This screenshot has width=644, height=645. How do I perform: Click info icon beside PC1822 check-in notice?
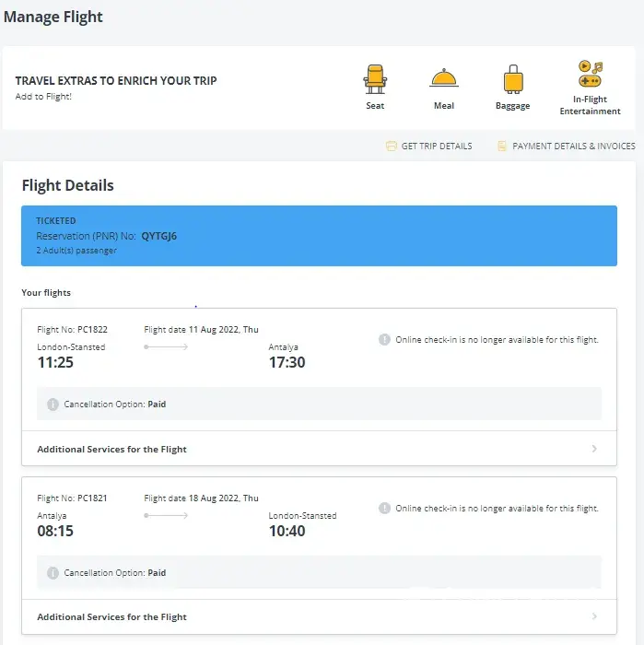(x=385, y=340)
